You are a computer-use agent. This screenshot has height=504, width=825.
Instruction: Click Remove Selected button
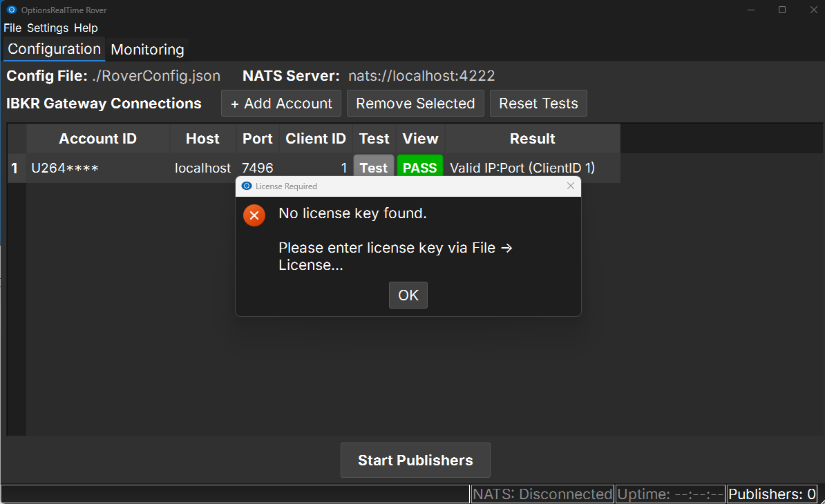(415, 104)
